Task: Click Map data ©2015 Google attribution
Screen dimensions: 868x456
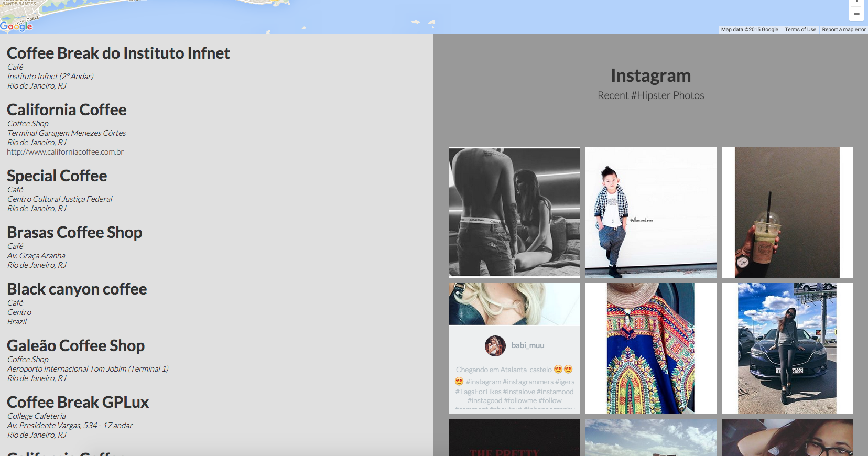Action: point(750,30)
